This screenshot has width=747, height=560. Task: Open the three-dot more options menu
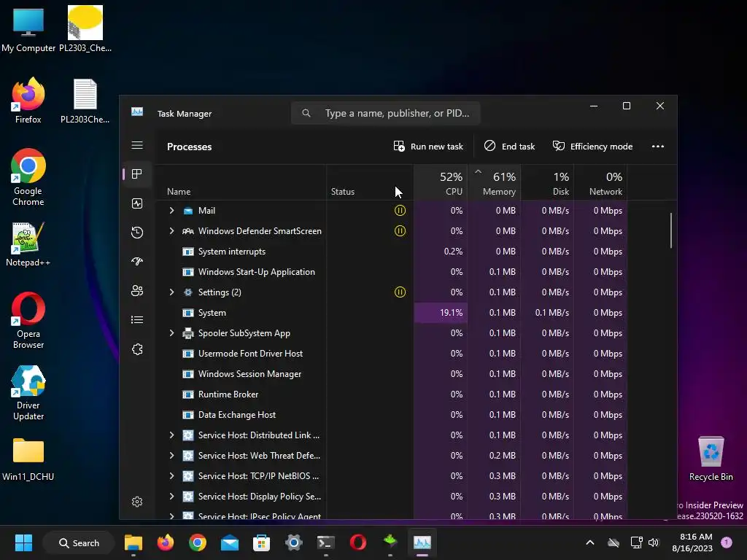coord(658,146)
